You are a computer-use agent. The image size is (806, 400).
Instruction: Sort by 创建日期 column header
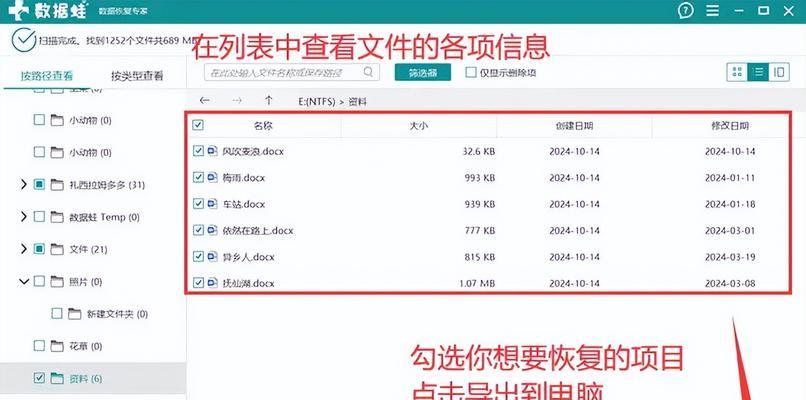coord(574,125)
